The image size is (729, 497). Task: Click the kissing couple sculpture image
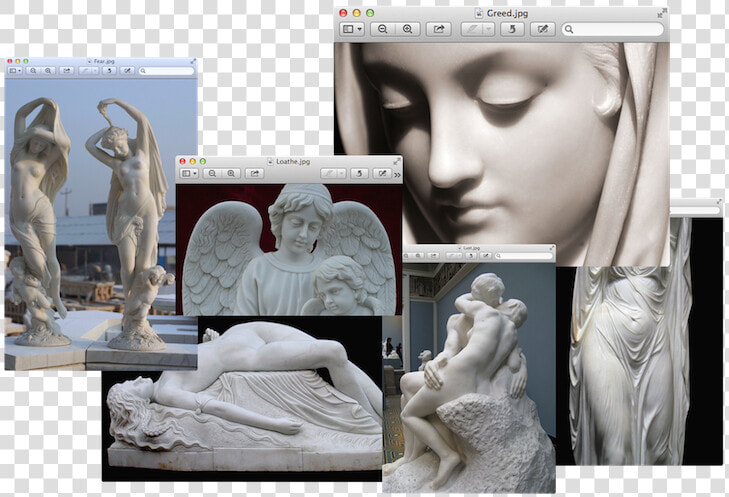(x=469, y=378)
